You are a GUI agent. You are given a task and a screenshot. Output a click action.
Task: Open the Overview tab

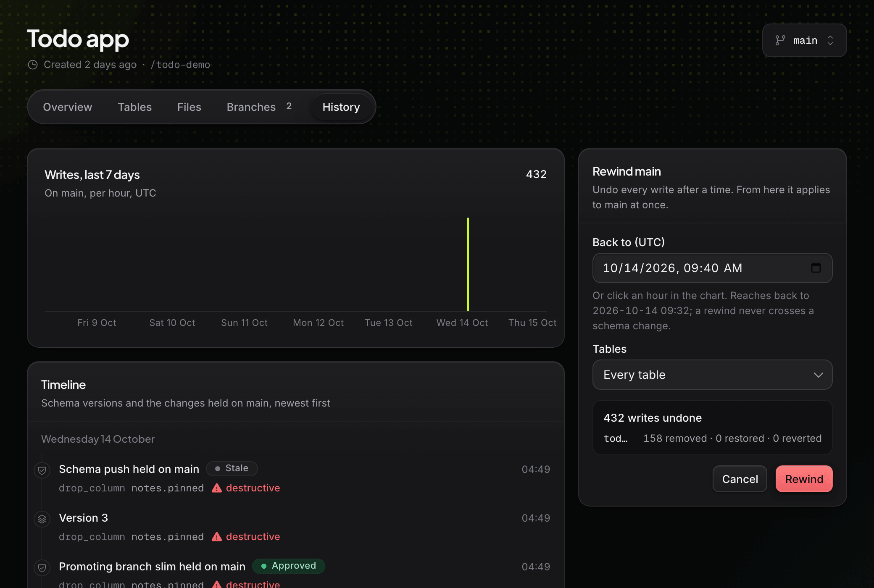pyautogui.click(x=68, y=107)
